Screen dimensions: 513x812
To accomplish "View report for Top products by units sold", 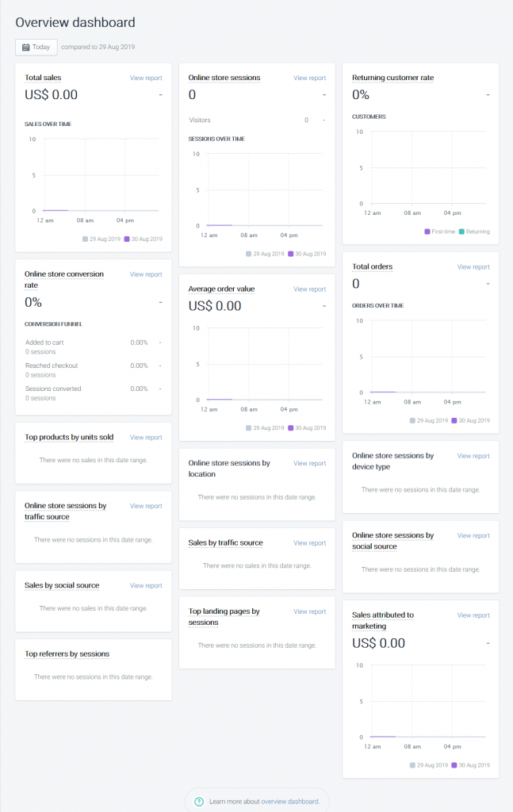I will click(146, 438).
